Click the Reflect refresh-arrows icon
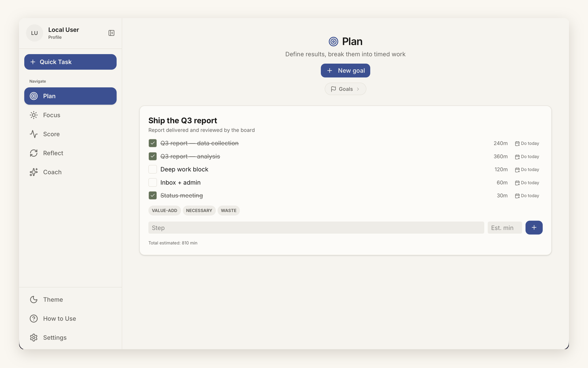Viewport: 588px width, 368px height. pyautogui.click(x=34, y=153)
